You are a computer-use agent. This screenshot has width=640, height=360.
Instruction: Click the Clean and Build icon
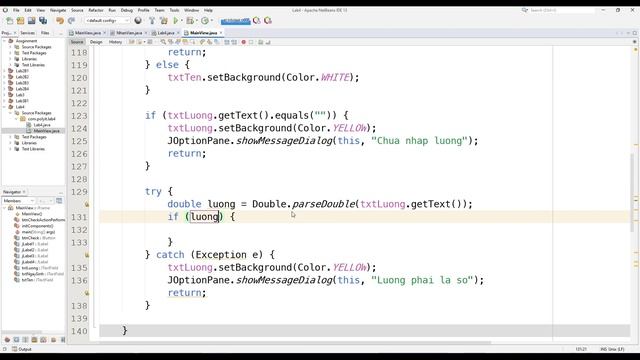(x=164, y=20)
